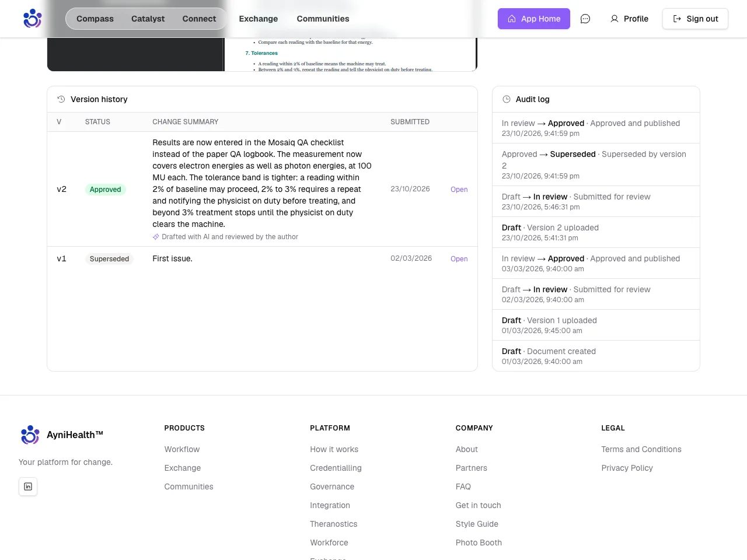747x560 pixels.
Task: Open the Integration footer link
Action: pyautogui.click(x=330, y=505)
